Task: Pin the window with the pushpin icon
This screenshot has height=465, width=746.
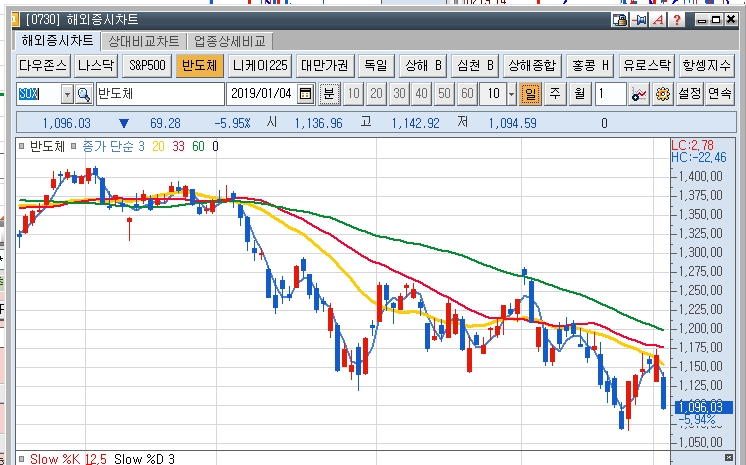Action: [639, 20]
